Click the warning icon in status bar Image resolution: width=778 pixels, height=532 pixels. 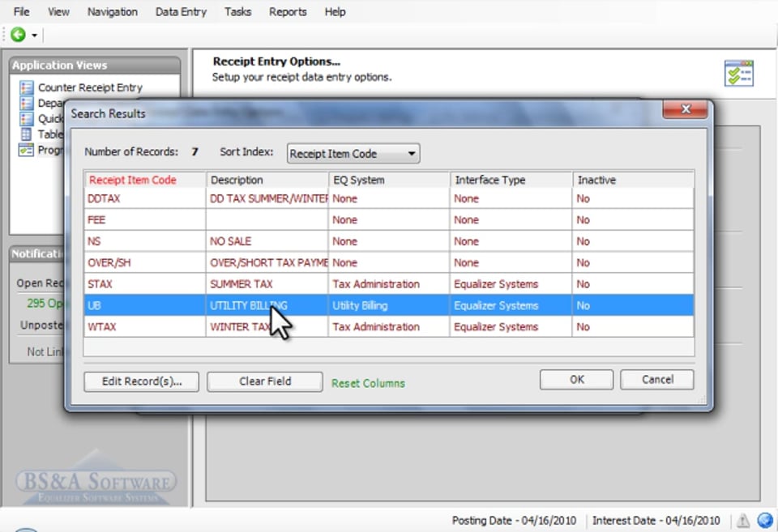pos(743,521)
